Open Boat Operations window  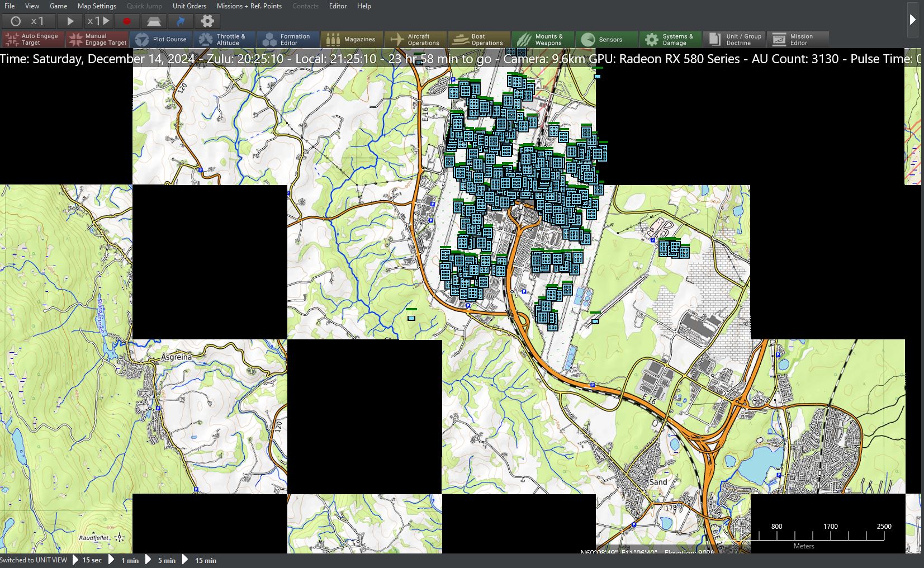tap(480, 39)
